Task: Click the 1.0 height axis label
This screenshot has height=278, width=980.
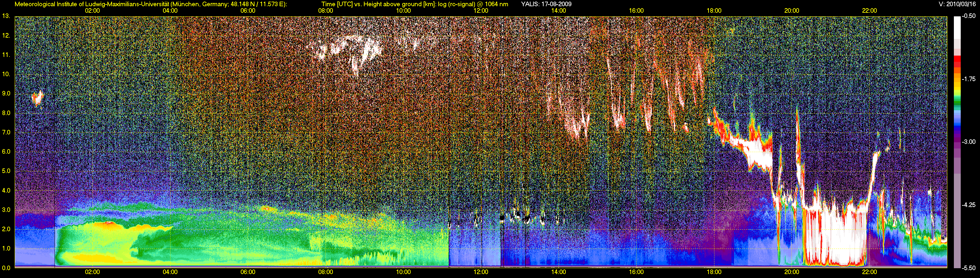Action: click(x=6, y=248)
